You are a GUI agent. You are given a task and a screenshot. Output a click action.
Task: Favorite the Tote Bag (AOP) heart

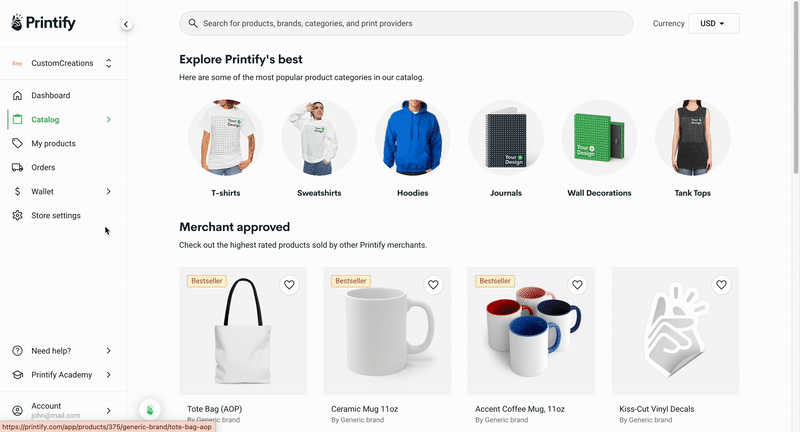[x=289, y=285]
